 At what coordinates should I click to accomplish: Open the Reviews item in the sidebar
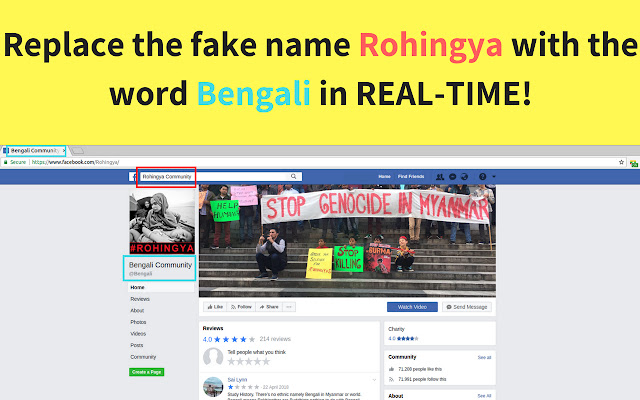140,299
